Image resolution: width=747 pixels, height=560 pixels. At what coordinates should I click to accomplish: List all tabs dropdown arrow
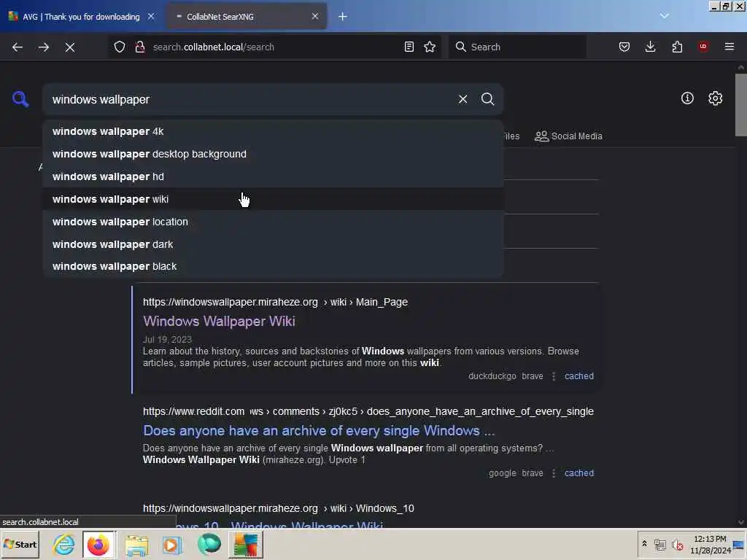click(x=665, y=16)
